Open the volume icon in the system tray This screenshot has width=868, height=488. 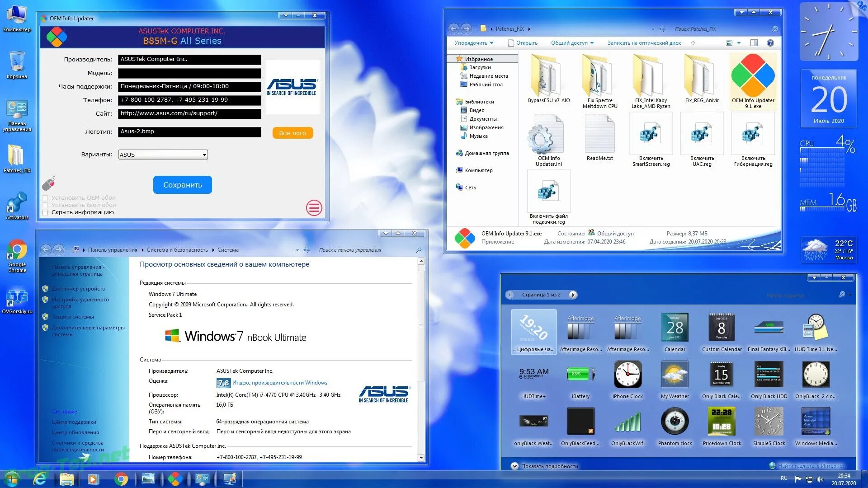[820, 479]
